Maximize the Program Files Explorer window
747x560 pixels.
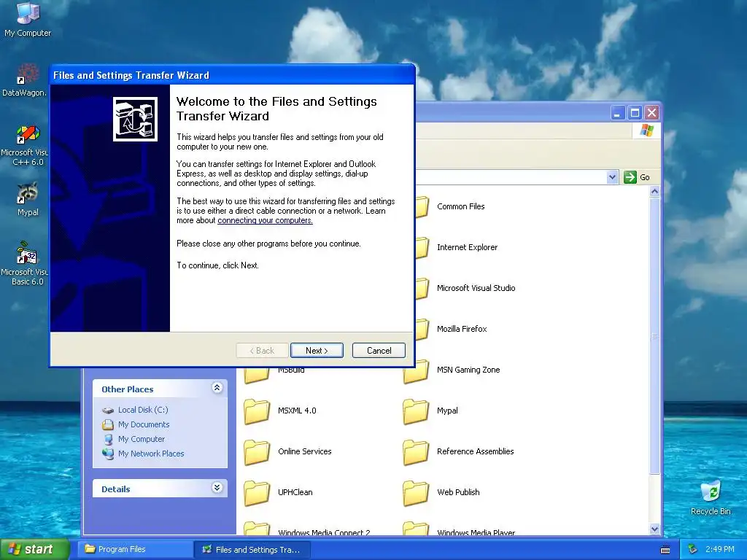click(x=635, y=113)
